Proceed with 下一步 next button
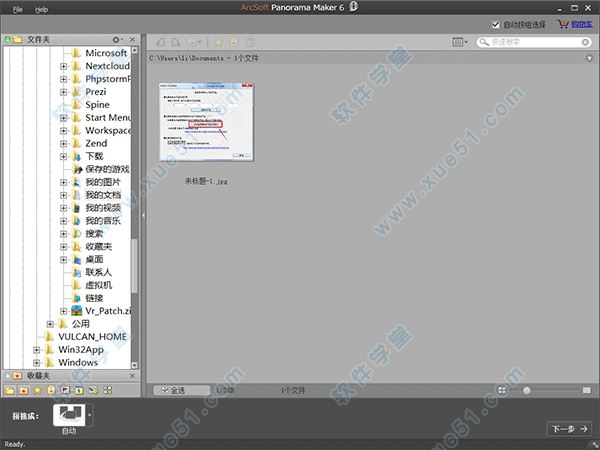 569,429
